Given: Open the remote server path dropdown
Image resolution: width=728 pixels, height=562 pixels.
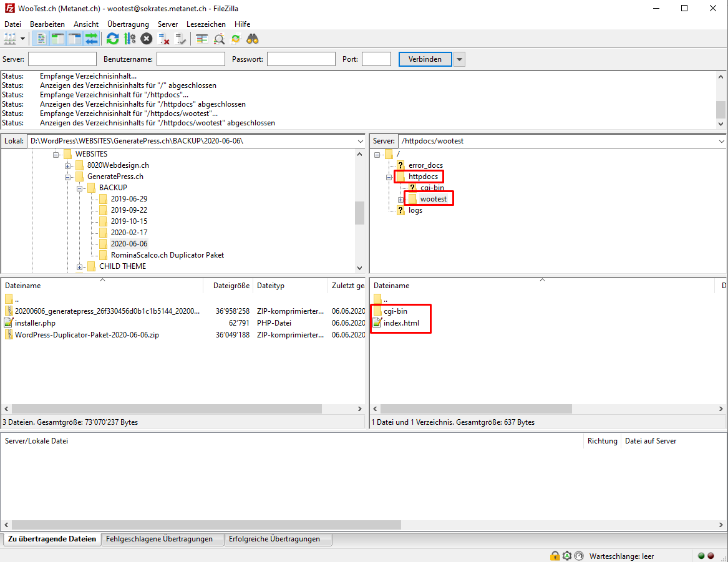Looking at the screenshot, I should (722, 141).
